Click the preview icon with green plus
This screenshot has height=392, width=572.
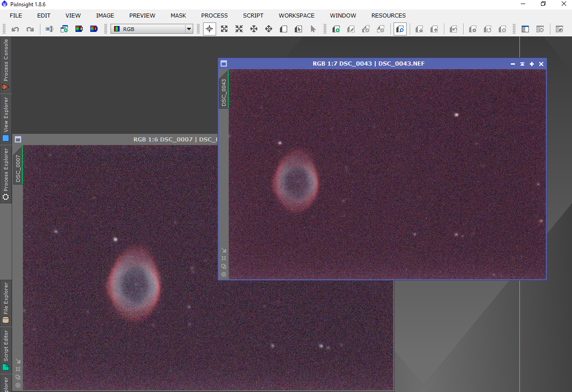(336, 29)
